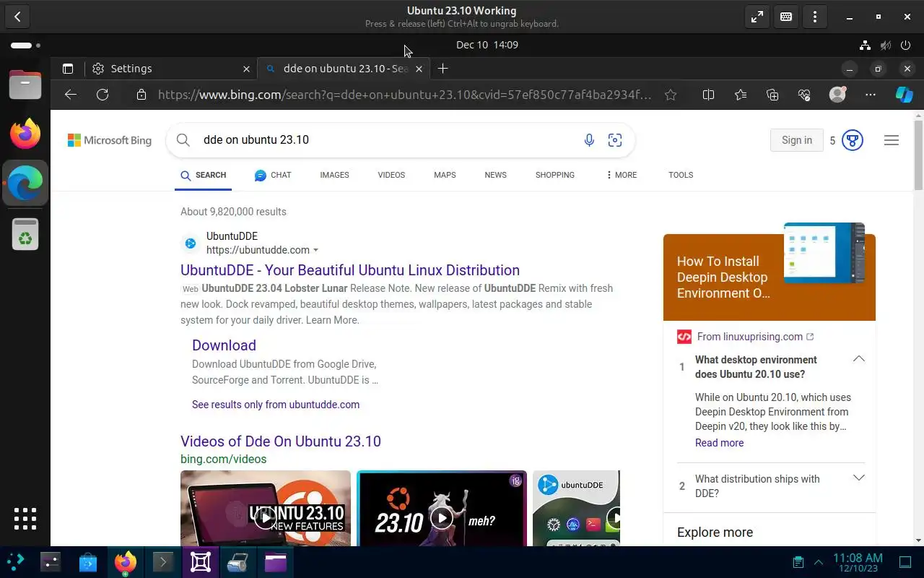Expand What distribution ships with DDE

858,478
